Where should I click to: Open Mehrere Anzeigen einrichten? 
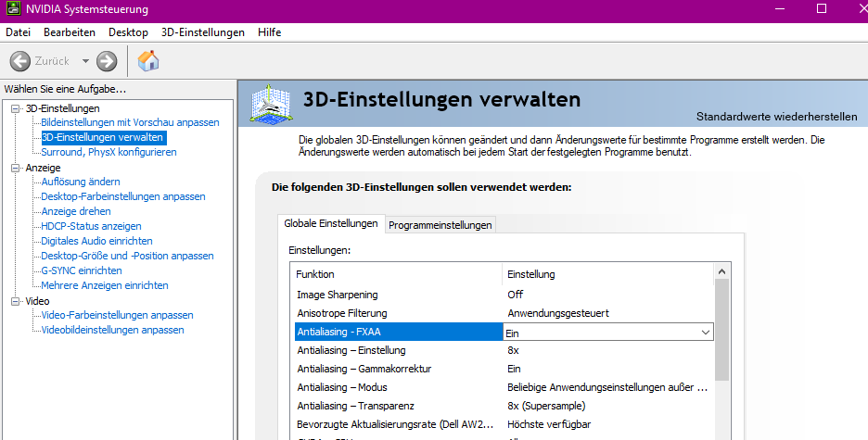(x=105, y=285)
